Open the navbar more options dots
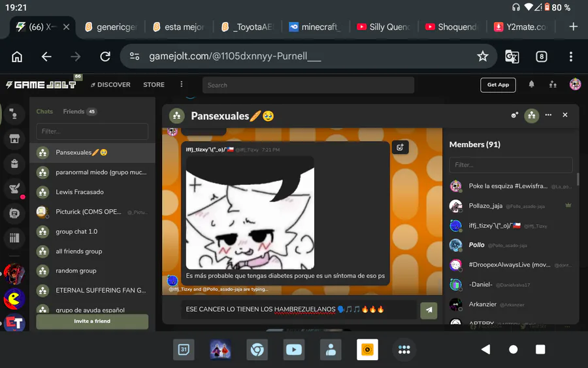This screenshot has height=368, width=588. point(182,84)
